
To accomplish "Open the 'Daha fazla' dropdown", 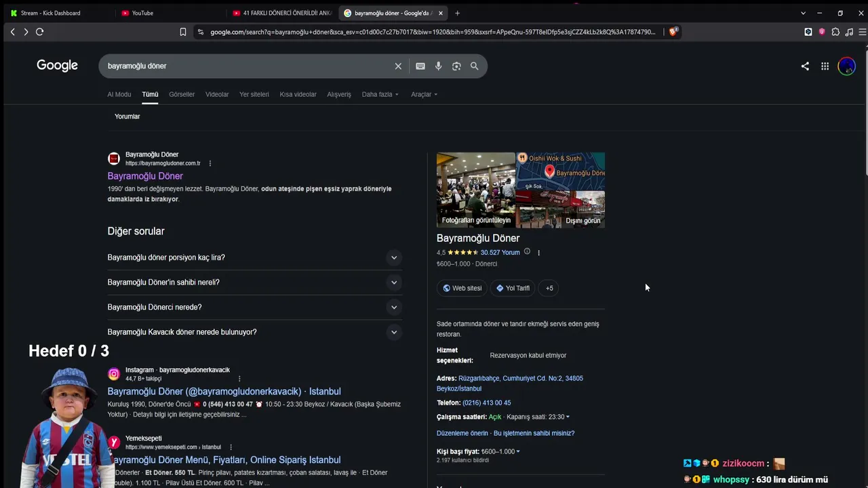I will point(380,94).
